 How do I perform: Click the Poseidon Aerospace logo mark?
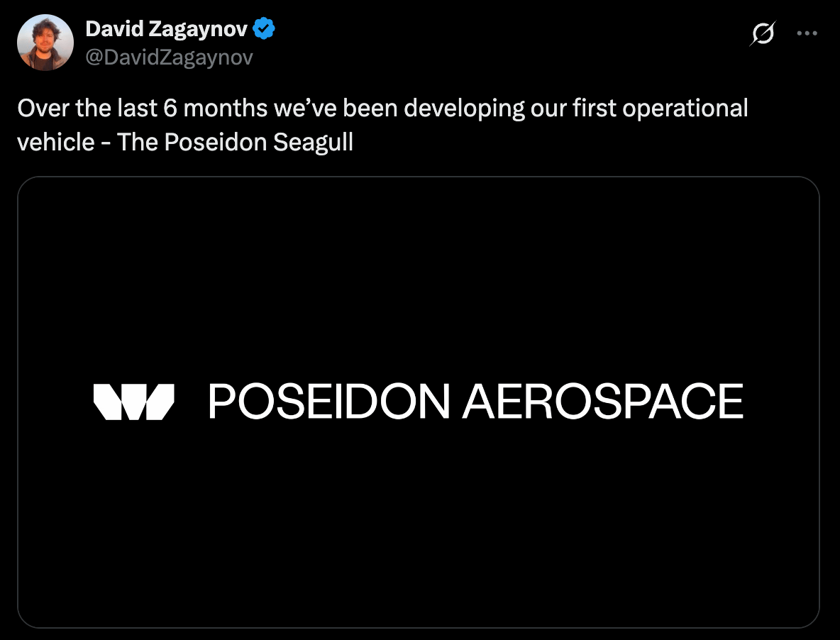134,402
